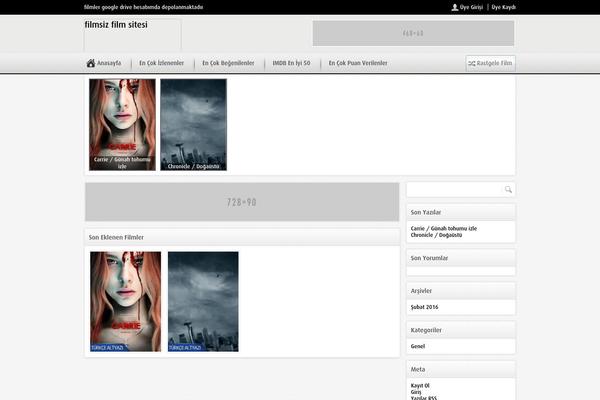The width and height of the screenshot is (600, 400).
Task: Click the 728x90 banner ad placeholder
Action: coord(242,202)
